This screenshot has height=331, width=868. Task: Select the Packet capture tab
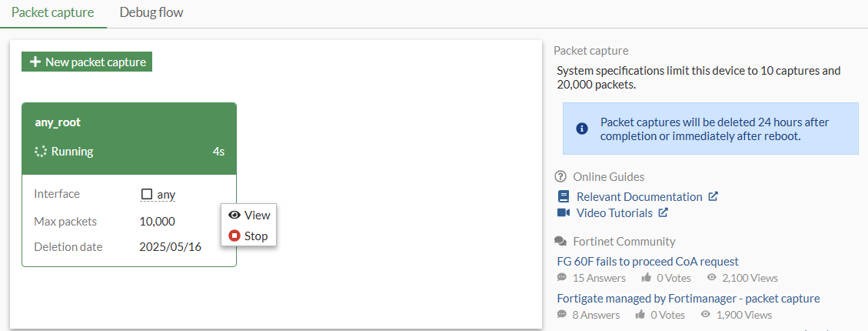pyautogui.click(x=53, y=13)
